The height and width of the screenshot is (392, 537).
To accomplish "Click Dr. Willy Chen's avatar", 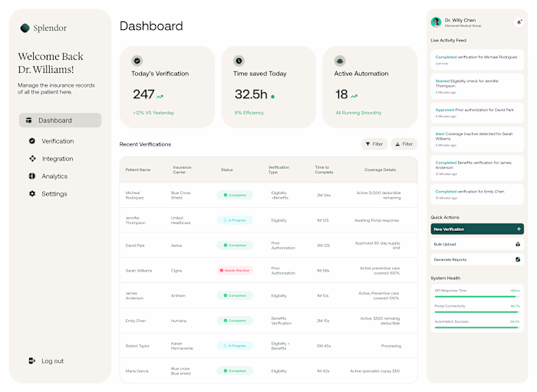I will click(x=436, y=22).
